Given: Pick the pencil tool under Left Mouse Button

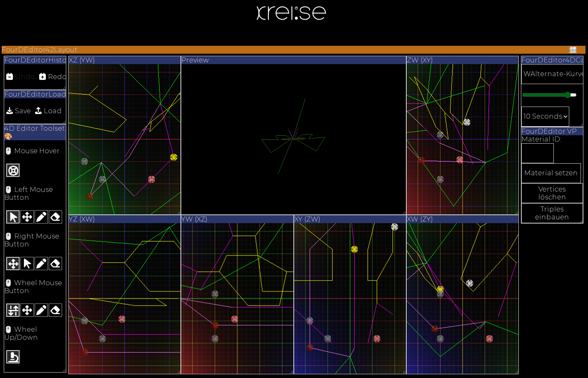Looking at the screenshot, I should (41, 217).
